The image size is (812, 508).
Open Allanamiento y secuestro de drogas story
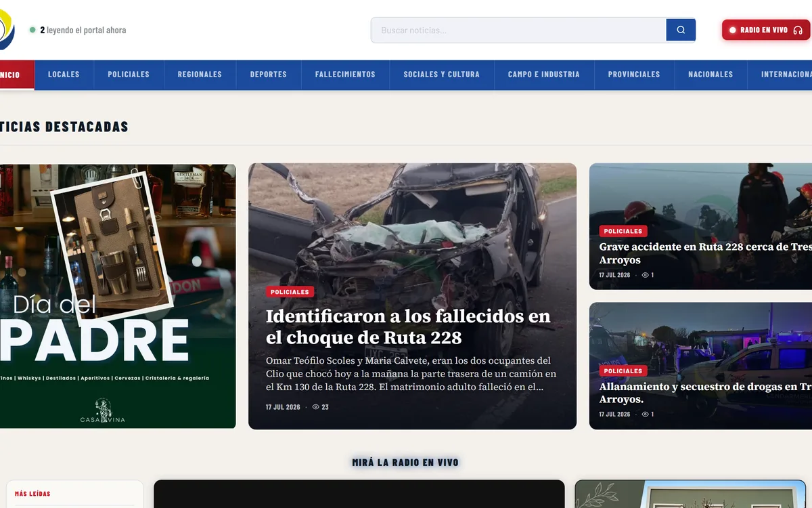705,393
